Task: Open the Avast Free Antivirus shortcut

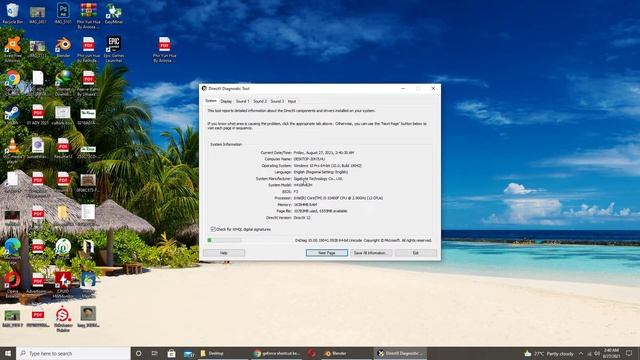Action: point(12,49)
